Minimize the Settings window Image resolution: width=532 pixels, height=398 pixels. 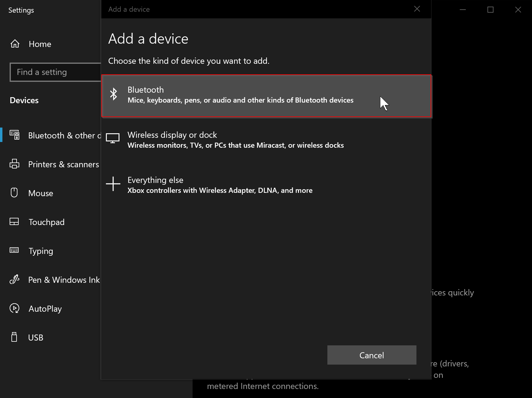pyautogui.click(x=463, y=10)
